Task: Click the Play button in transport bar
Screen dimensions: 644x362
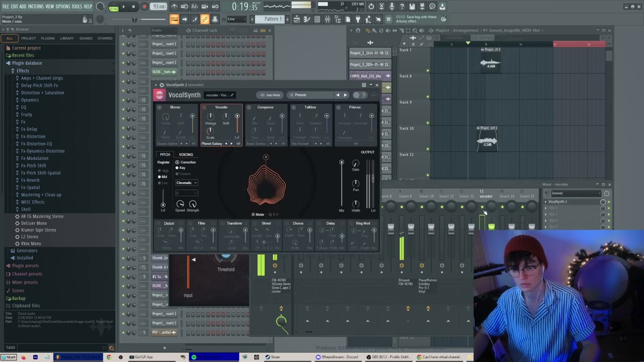Action: (x=123, y=7)
